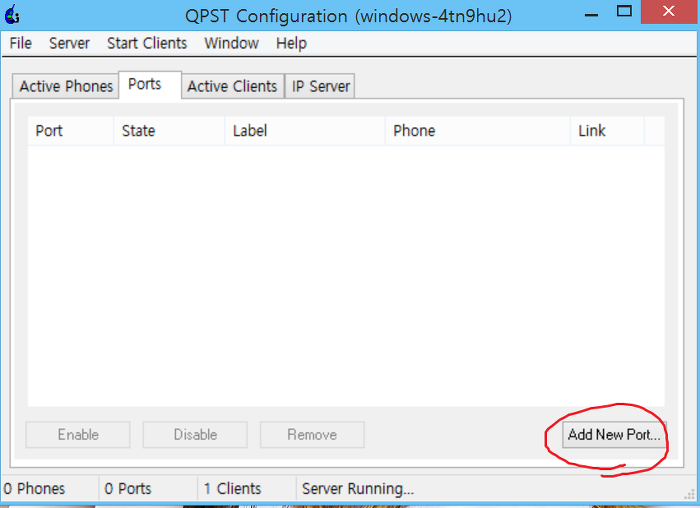
Task: Click the Enable button
Action: (78, 435)
